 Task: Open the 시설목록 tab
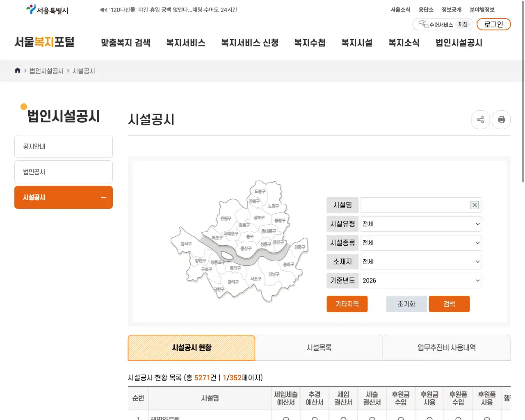pyautogui.click(x=319, y=348)
